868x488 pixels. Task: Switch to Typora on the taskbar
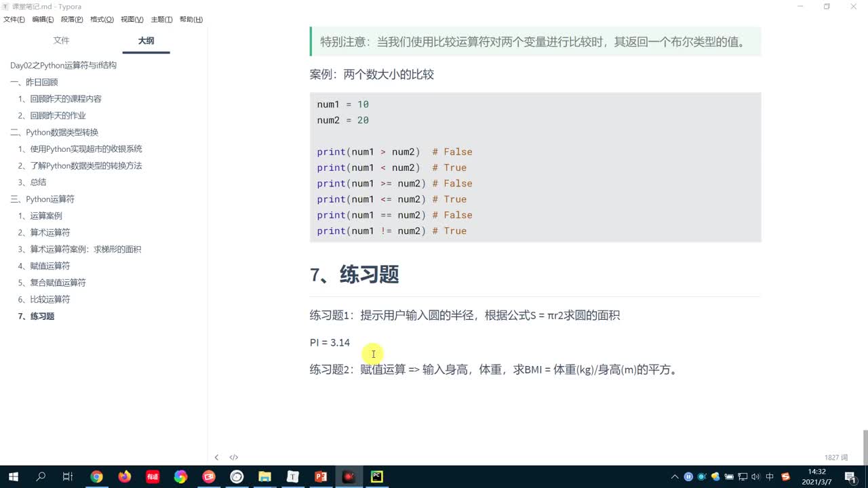pyautogui.click(x=292, y=476)
